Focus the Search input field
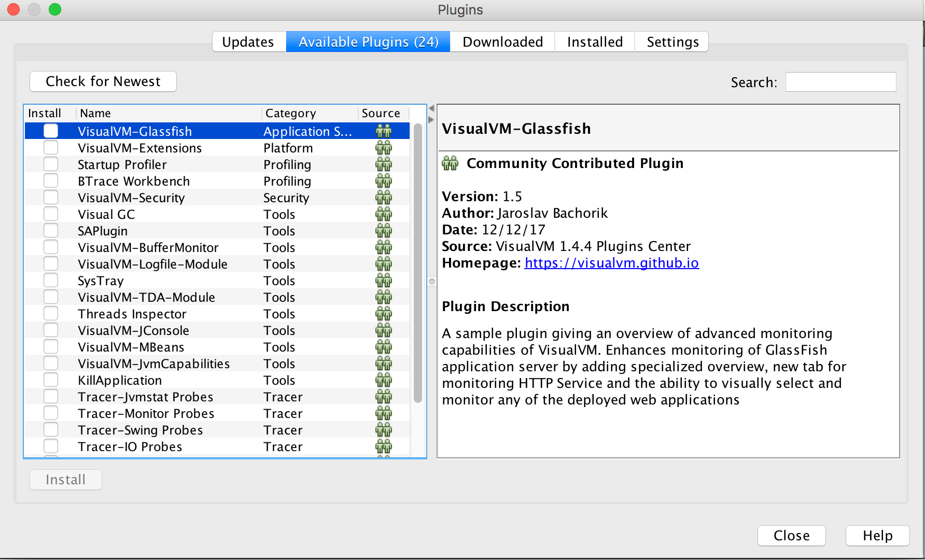Screen dimensions: 925x560 [x=840, y=82]
